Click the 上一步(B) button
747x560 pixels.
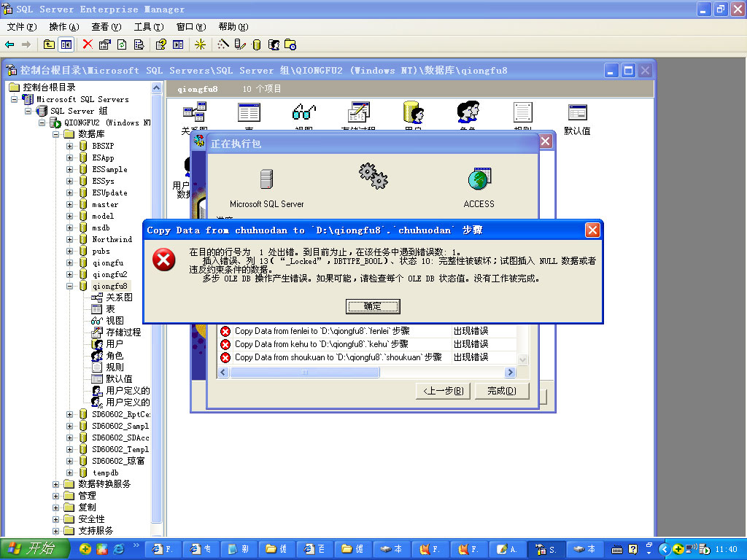(x=443, y=391)
